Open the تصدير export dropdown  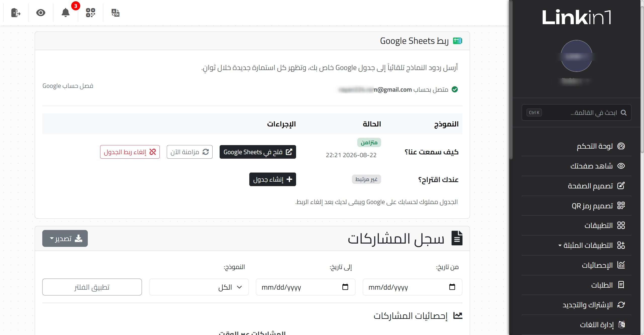pyautogui.click(x=65, y=238)
